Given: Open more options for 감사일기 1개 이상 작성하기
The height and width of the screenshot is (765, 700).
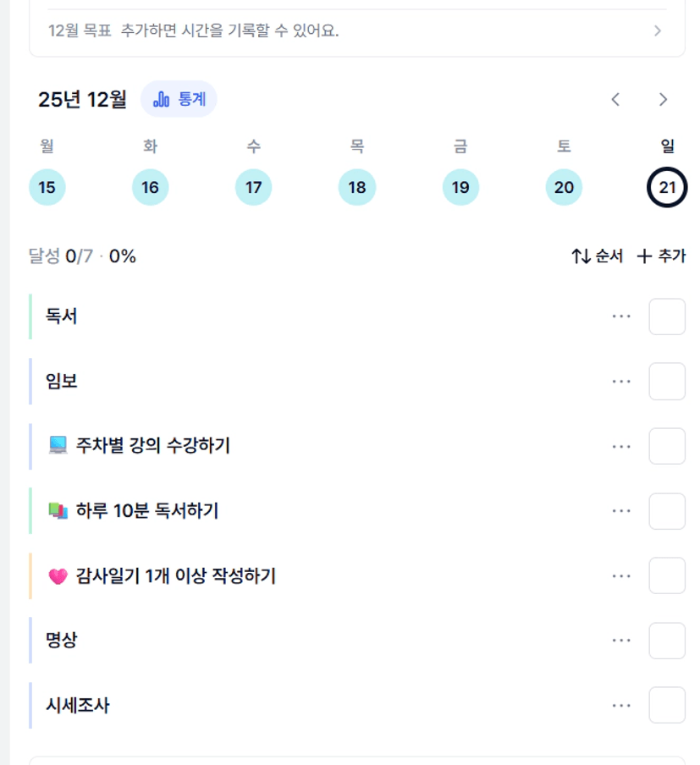Looking at the screenshot, I should pyautogui.click(x=621, y=576).
